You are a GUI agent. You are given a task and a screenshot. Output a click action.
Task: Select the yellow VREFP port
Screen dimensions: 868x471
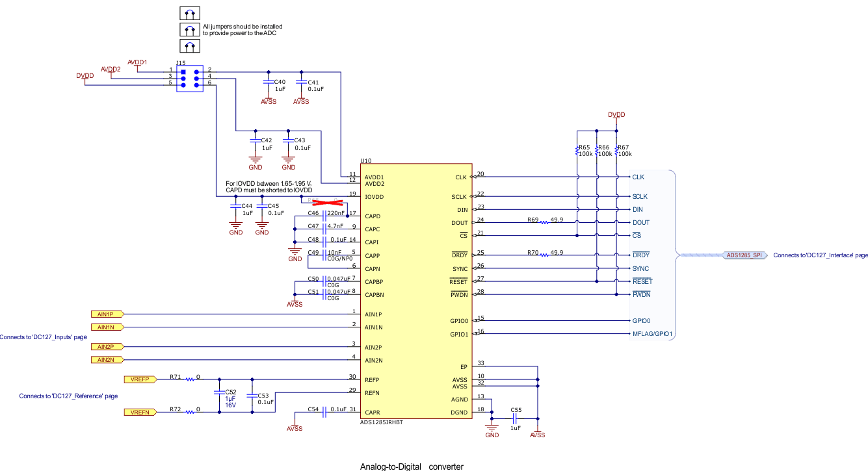point(140,379)
